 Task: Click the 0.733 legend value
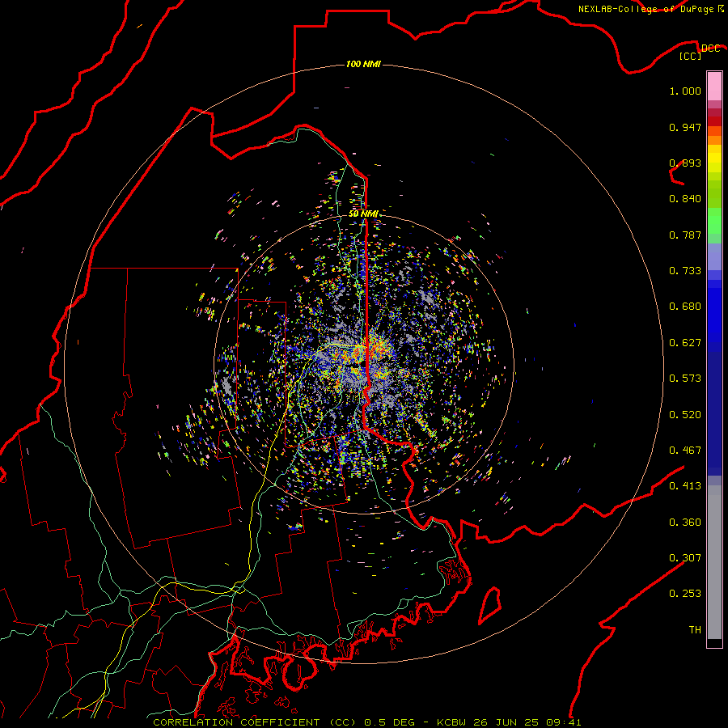click(685, 271)
